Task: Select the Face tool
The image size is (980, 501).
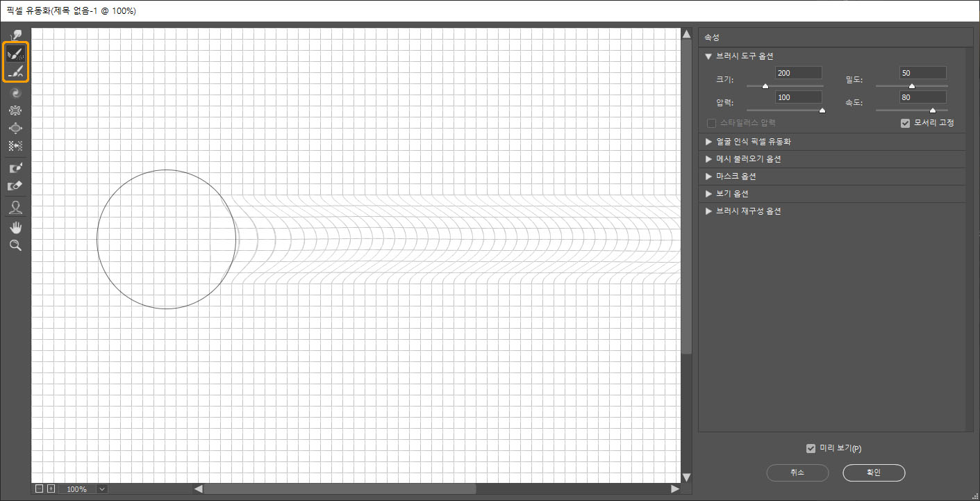Action: (15, 207)
